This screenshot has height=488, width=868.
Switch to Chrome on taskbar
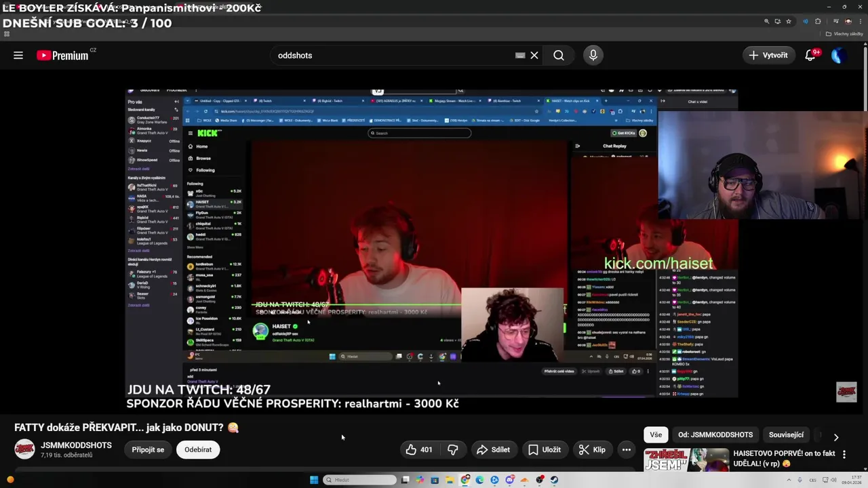[x=465, y=480]
